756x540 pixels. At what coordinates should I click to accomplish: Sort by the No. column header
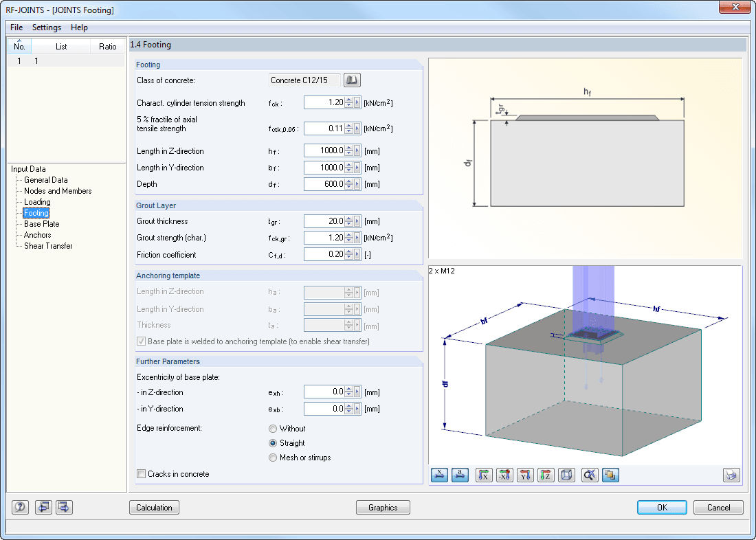(x=19, y=46)
